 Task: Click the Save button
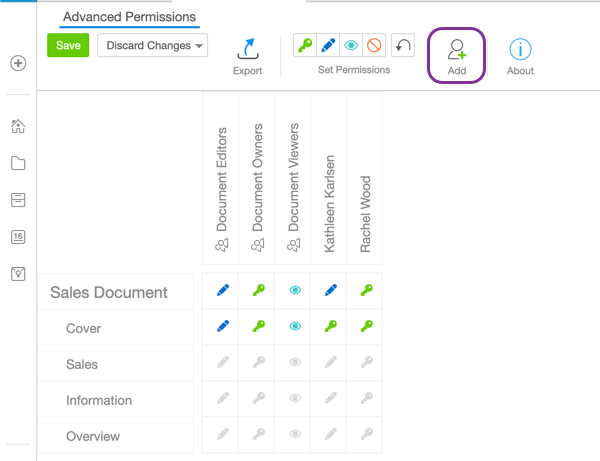[68, 45]
